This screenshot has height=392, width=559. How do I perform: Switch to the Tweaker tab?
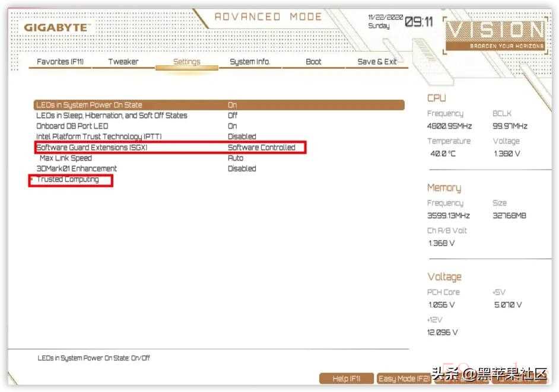[x=123, y=62]
